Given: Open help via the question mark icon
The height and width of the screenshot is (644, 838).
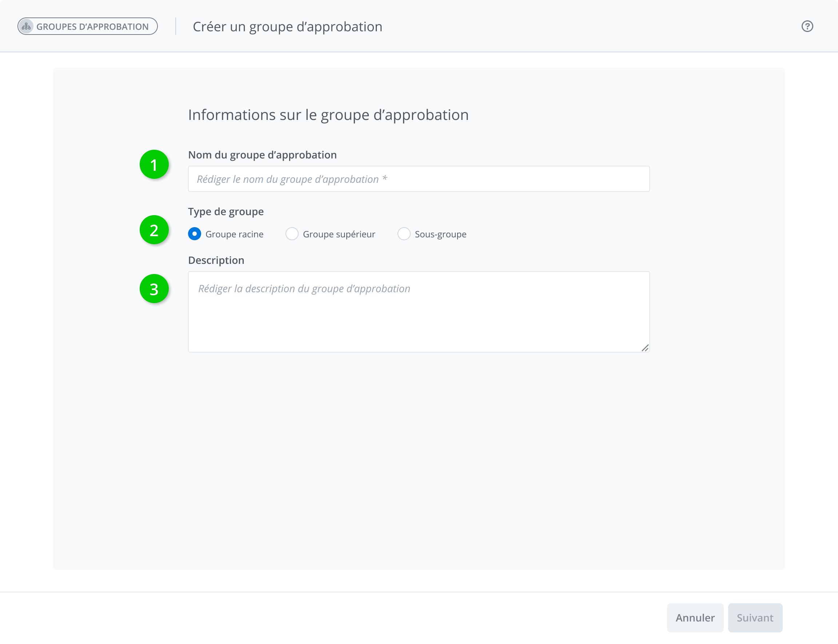Looking at the screenshot, I should [807, 27].
